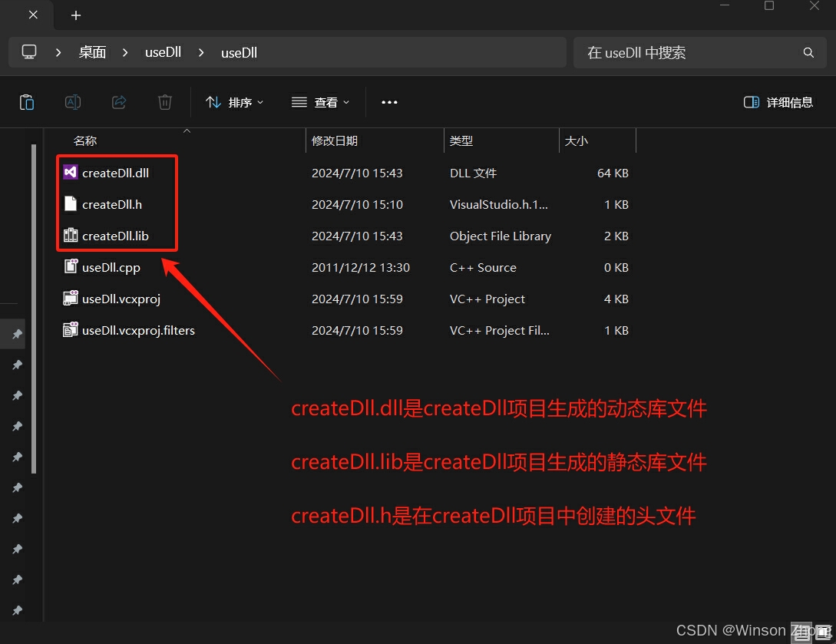Click the size value 64 KB

pyautogui.click(x=613, y=173)
